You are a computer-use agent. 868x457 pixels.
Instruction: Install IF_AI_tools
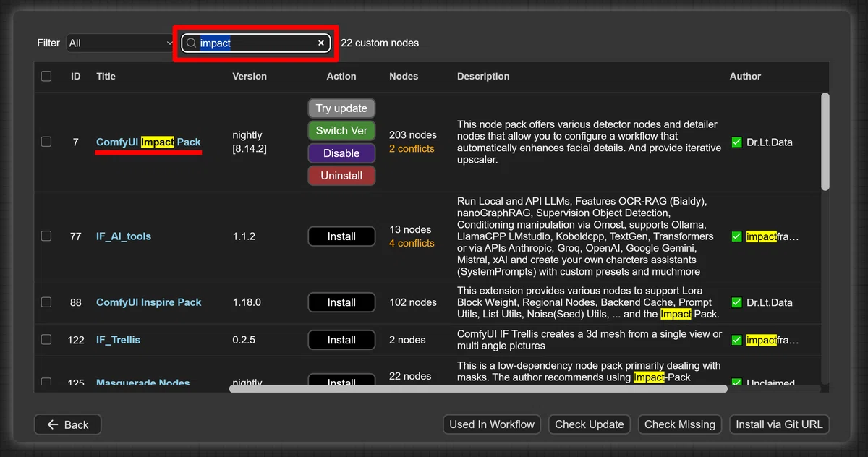341,236
